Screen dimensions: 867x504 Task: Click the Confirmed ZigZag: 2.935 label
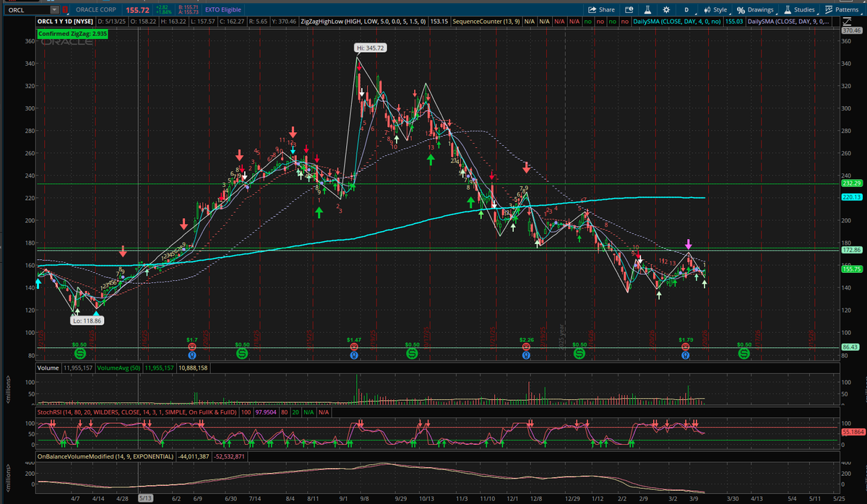[73, 33]
